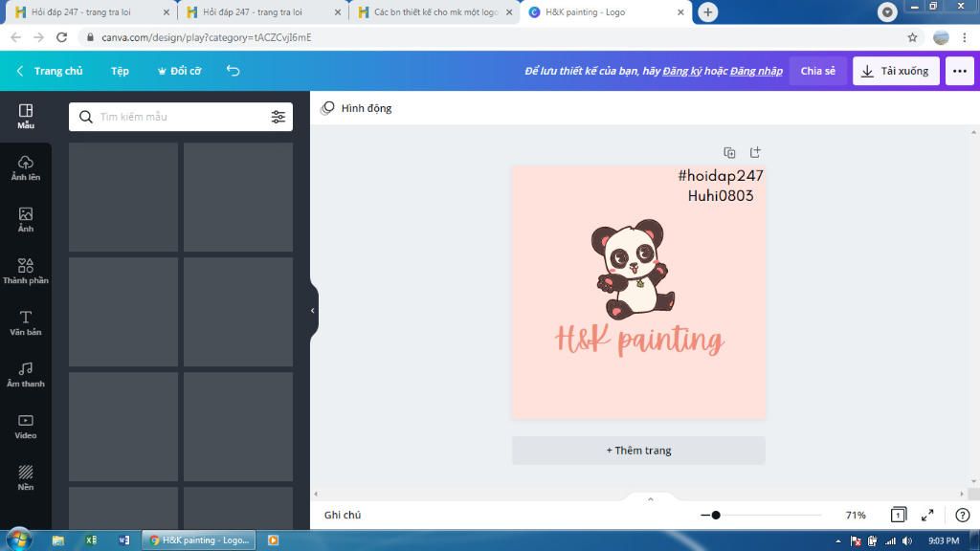Open the more options ellipsis button
Screen dimensions: 980x551
pyautogui.click(x=959, y=71)
